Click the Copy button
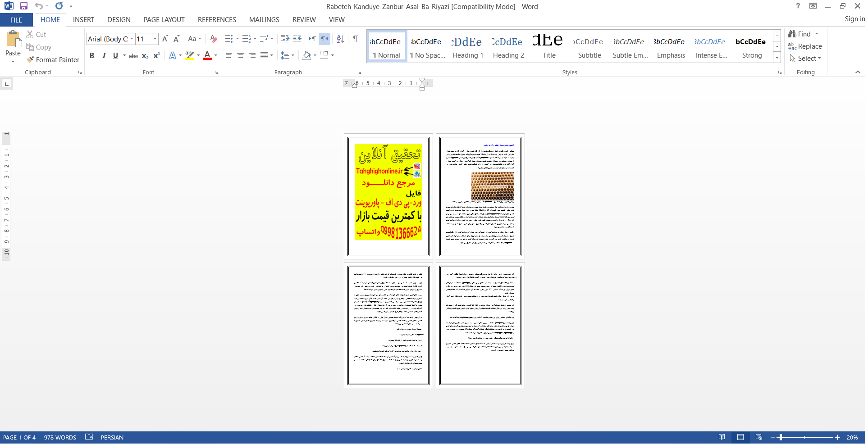Image resolution: width=868 pixels, height=444 pixels. coord(39,47)
